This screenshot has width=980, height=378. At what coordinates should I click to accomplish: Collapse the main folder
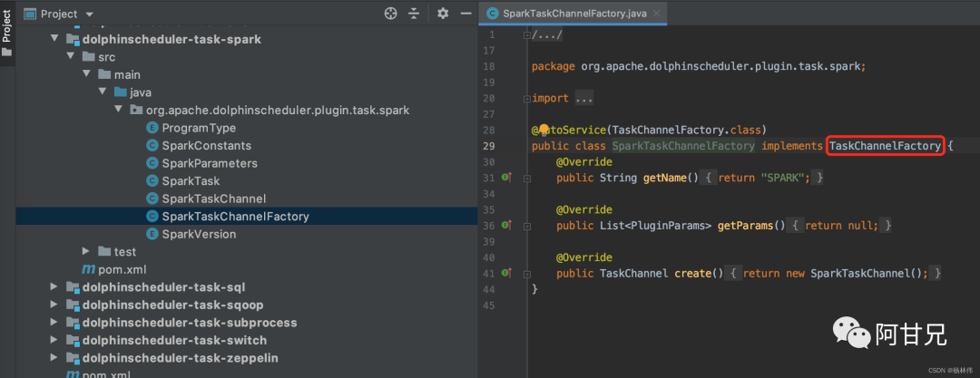coord(86,74)
